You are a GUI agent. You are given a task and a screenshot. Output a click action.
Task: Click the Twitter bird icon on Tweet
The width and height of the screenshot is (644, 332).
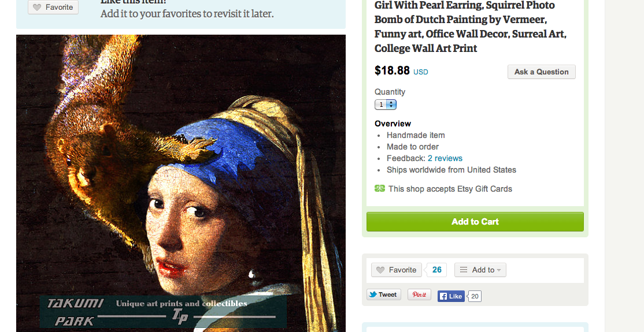click(373, 295)
